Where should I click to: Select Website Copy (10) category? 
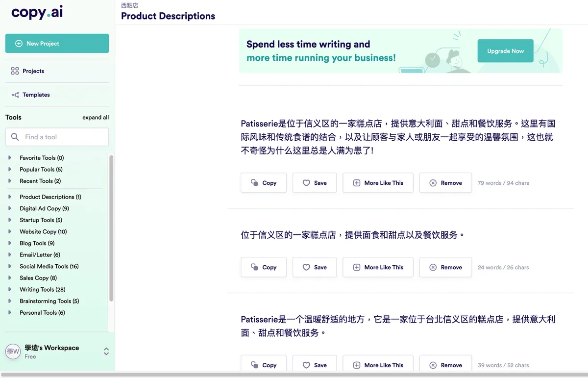(43, 232)
